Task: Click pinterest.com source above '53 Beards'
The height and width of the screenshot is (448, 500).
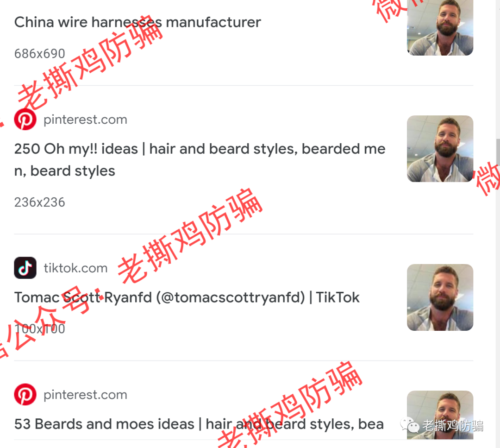Action: pos(85,395)
